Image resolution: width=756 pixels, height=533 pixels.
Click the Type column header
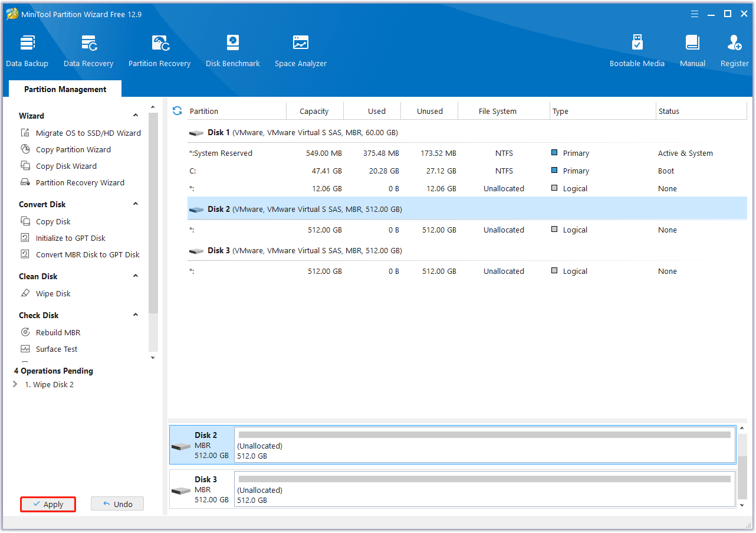pyautogui.click(x=603, y=111)
